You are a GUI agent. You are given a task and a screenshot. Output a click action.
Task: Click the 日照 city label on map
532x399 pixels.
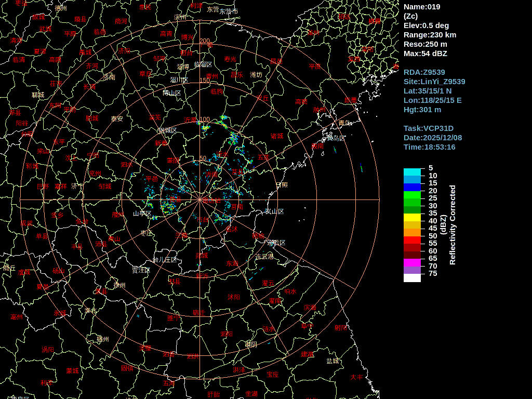point(281,185)
